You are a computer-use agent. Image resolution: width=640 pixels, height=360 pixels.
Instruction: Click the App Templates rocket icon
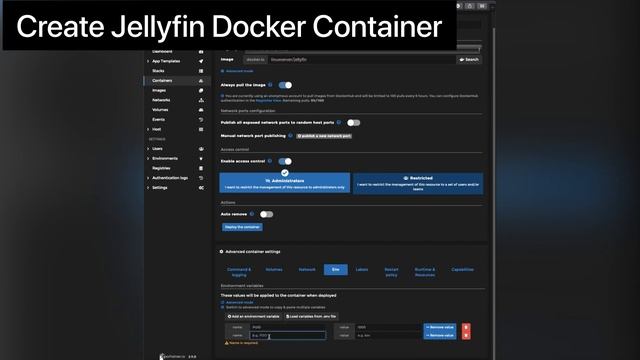pos(201,61)
